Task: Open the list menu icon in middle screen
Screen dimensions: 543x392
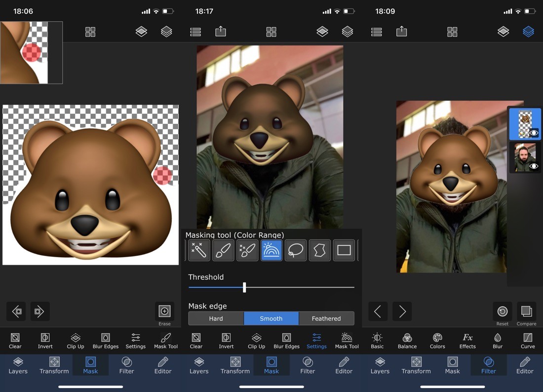Action: [195, 32]
